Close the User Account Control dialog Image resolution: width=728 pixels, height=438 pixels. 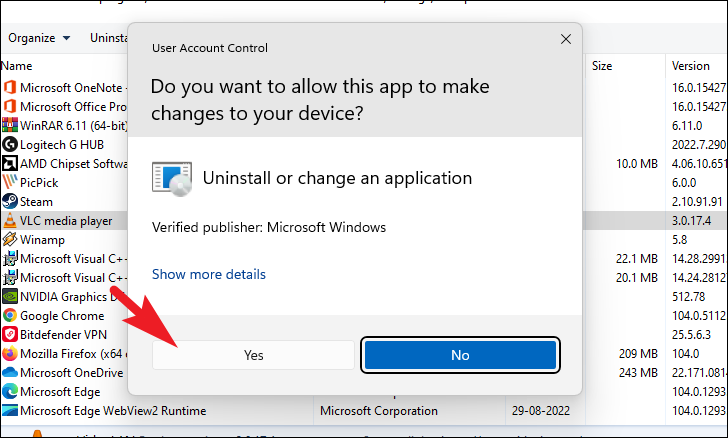[566, 39]
